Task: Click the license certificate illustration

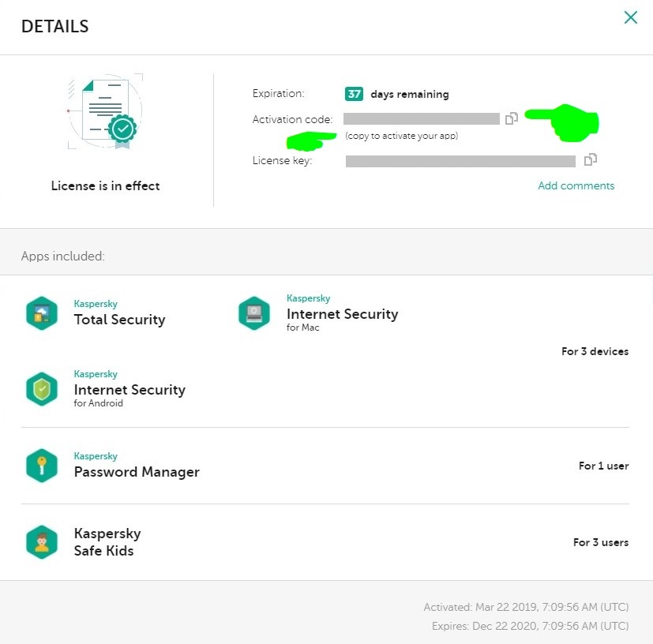Action: [106, 112]
